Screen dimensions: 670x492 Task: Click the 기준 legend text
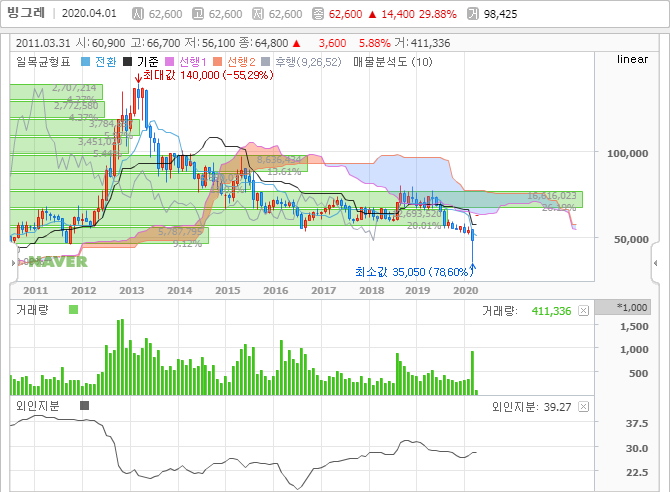(148, 62)
